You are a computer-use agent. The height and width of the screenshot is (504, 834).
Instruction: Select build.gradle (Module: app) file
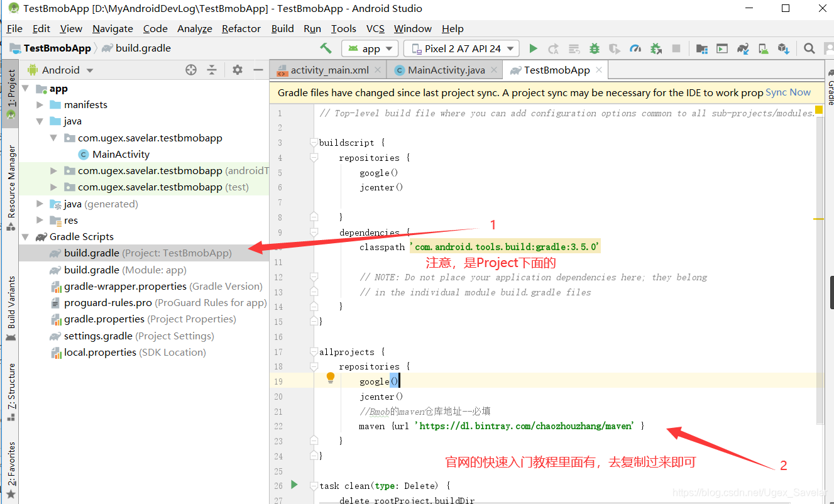click(118, 270)
